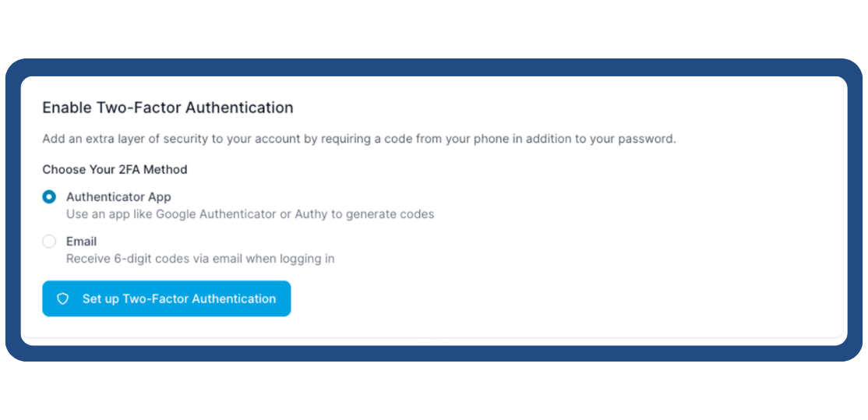Click the shield icon on the setup button

tap(63, 298)
